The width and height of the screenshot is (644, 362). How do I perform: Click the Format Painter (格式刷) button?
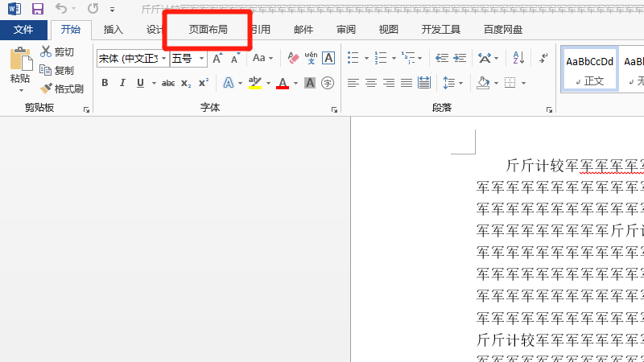(x=62, y=88)
